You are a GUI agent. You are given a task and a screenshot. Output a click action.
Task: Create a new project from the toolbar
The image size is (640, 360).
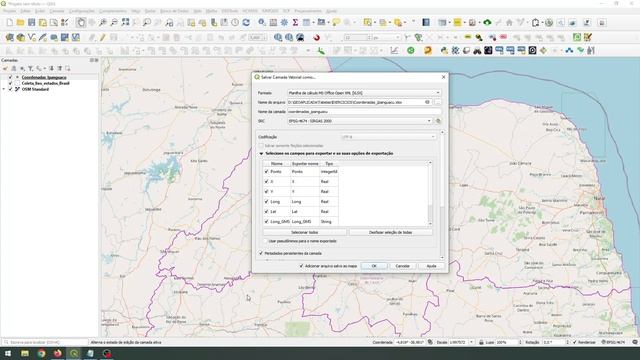[x=9, y=23]
